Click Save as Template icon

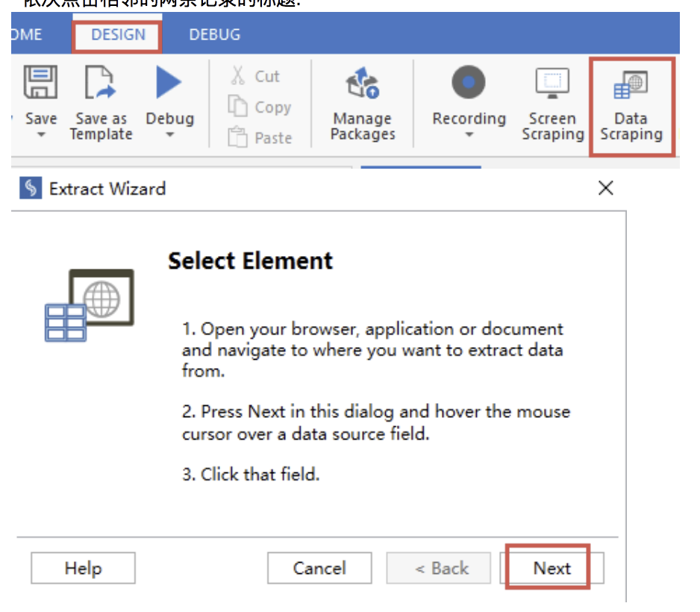101,82
